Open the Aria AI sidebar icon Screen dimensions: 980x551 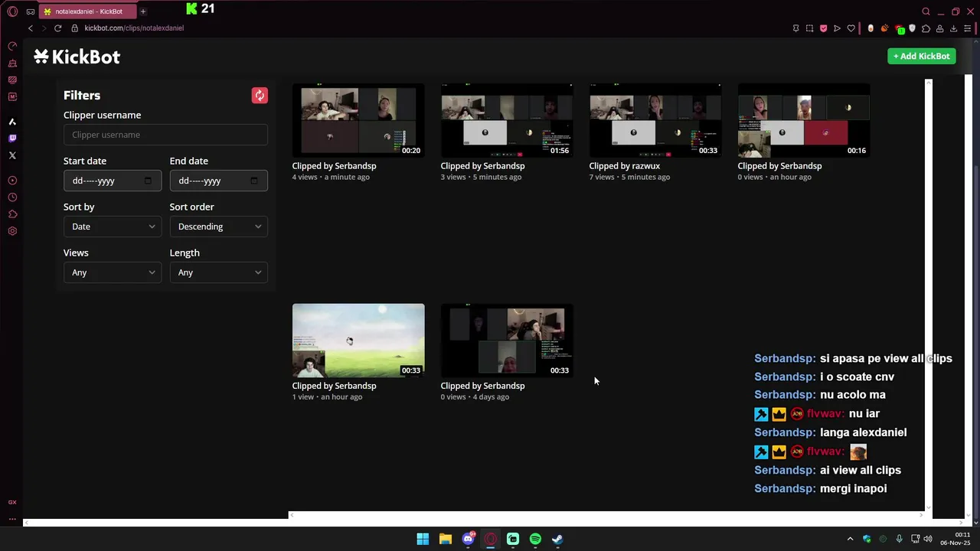pyautogui.click(x=12, y=122)
